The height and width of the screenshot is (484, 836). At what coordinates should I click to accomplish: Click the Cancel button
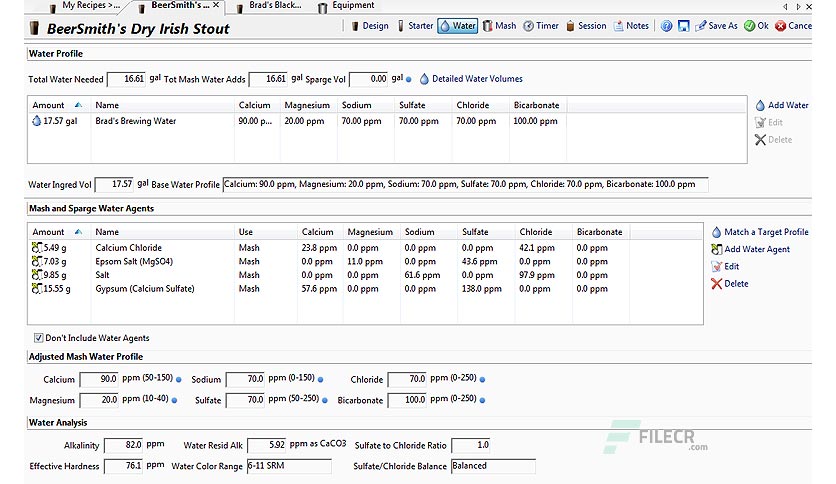coord(794,26)
